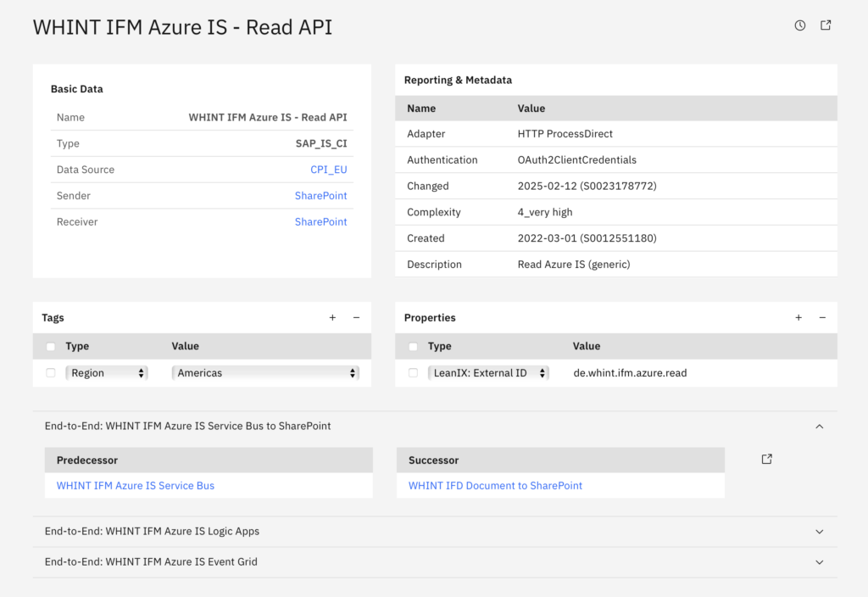Check the Region tag row checkbox
Image resolution: width=868 pixels, height=597 pixels.
click(x=51, y=373)
